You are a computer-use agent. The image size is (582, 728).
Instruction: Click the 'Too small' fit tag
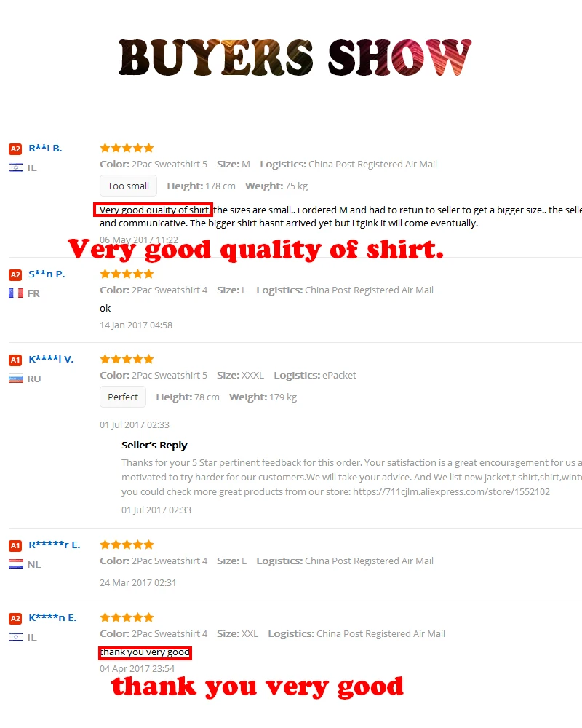point(128,186)
